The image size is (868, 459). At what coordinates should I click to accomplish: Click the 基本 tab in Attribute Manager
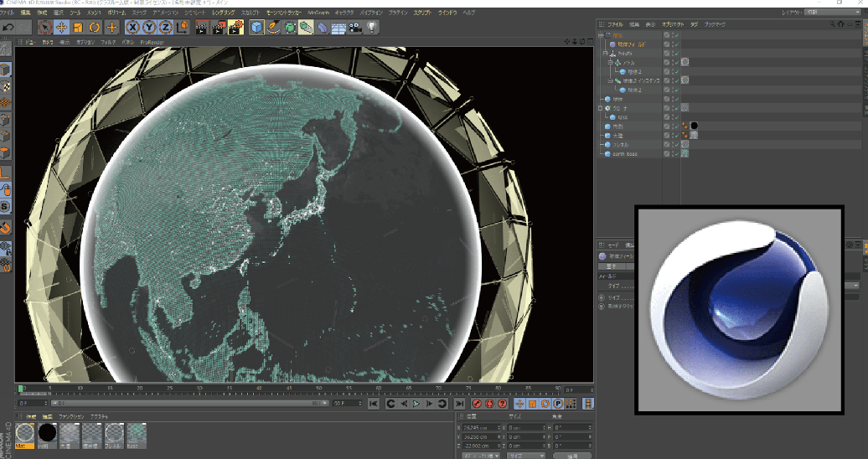pos(611,266)
